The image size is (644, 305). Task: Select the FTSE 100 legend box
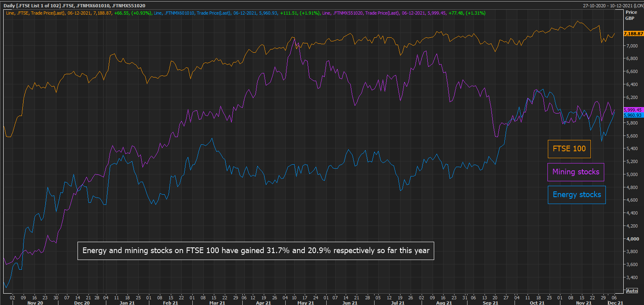click(569, 149)
